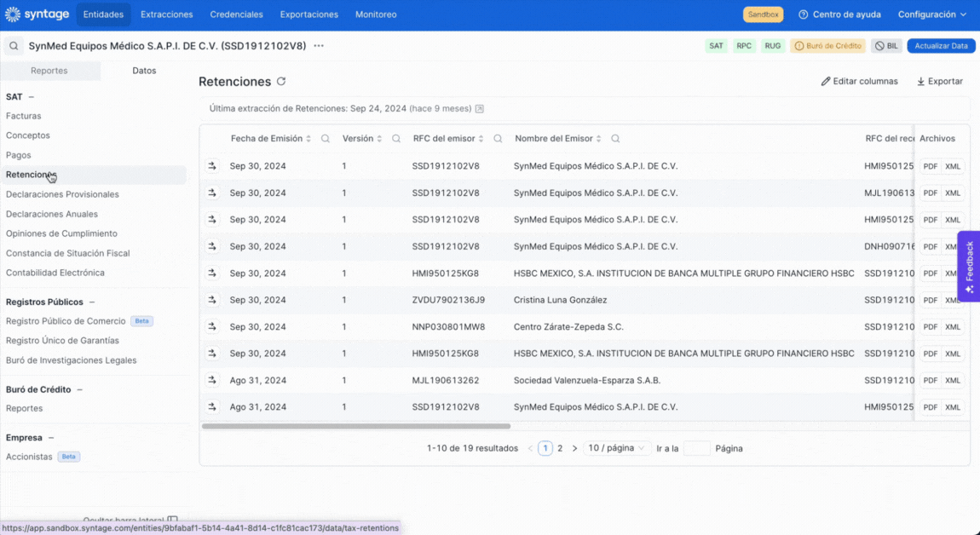Click the Sandbox environment badge
Viewport: 980px width, 535px height.
pos(764,14)
